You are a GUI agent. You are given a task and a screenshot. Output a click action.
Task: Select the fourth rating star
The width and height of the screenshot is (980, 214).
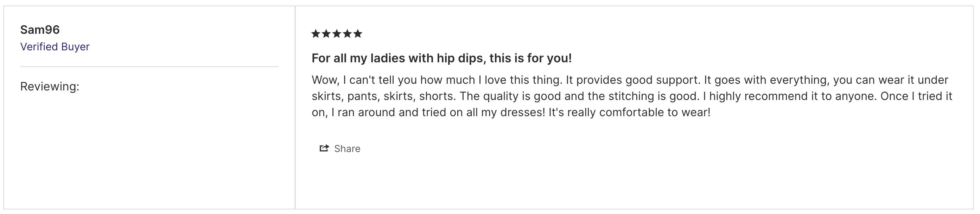[x=347, y=34]
